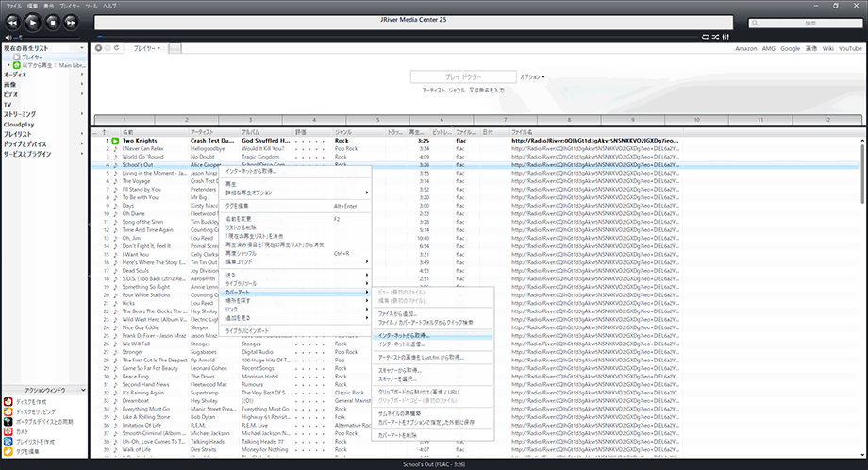The width and height of the screenshot is (868, 470).
Task: Go to the previous track
Action: point(11,21)
